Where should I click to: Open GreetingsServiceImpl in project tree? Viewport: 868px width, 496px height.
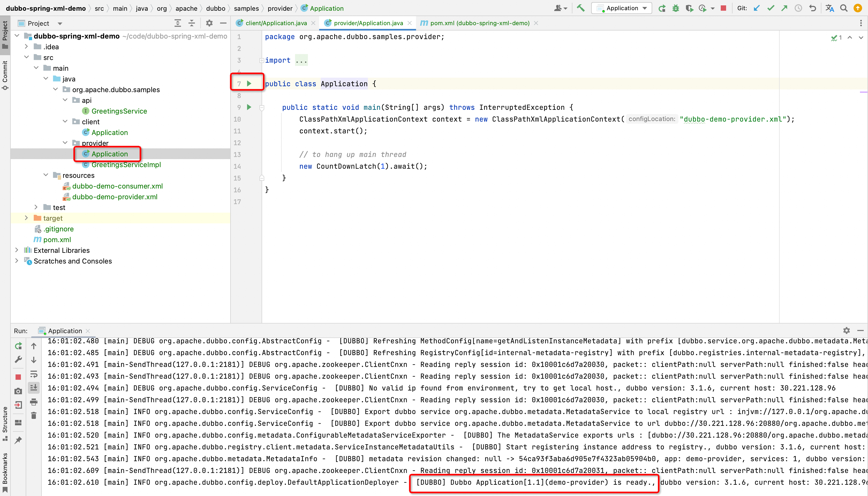coord(126,164)
